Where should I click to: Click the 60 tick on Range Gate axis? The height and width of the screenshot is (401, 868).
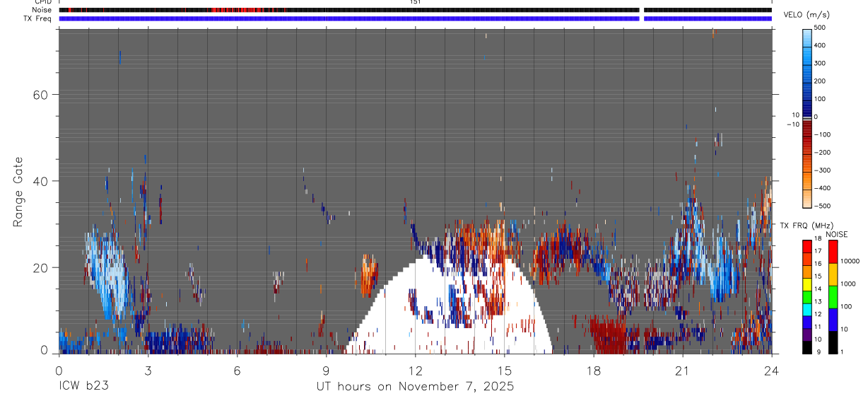[40, 95]
